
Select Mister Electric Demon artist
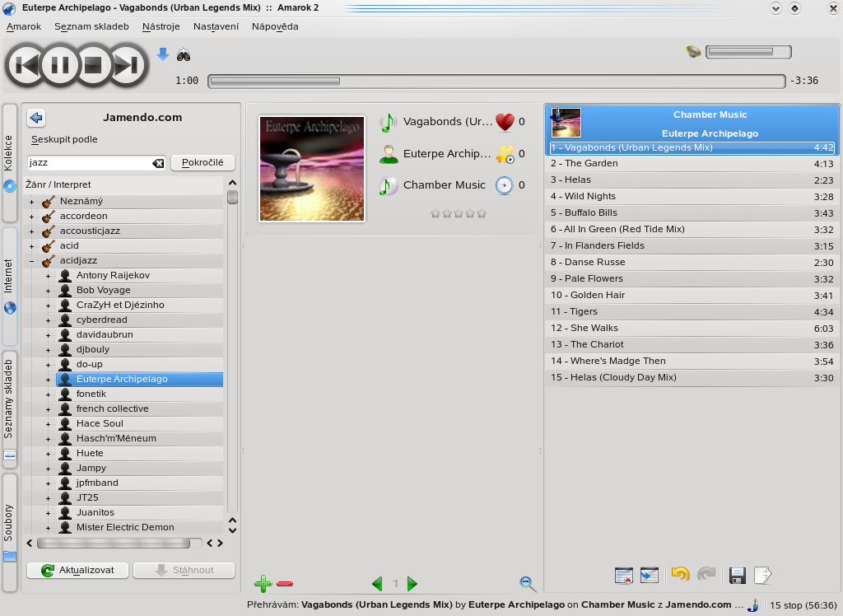coord(125,527)
